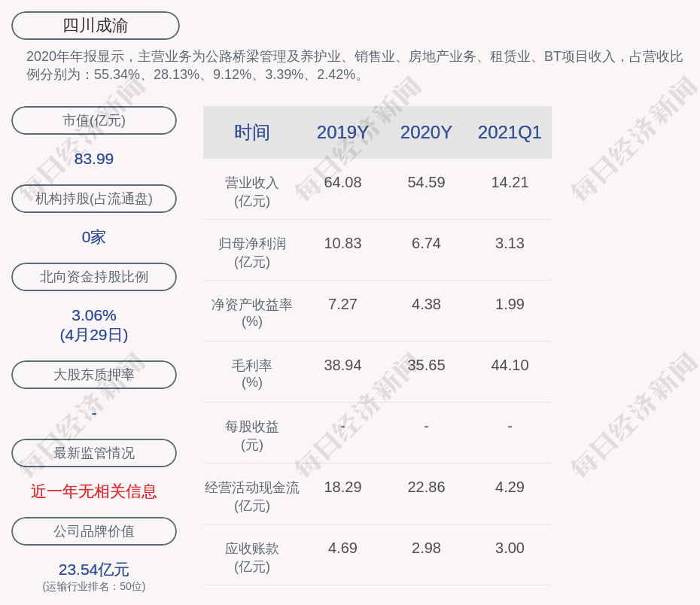This screenshot has width=700, height=605.
Task: Click the 公司品牌价值 pill label
Action: coord(94,531)
